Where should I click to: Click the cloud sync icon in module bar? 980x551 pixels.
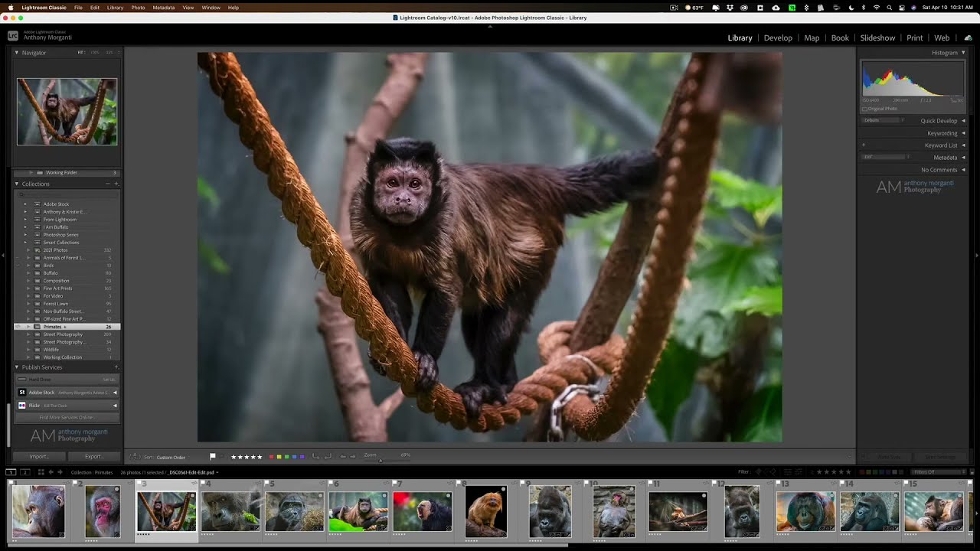[x=968, y=37]
